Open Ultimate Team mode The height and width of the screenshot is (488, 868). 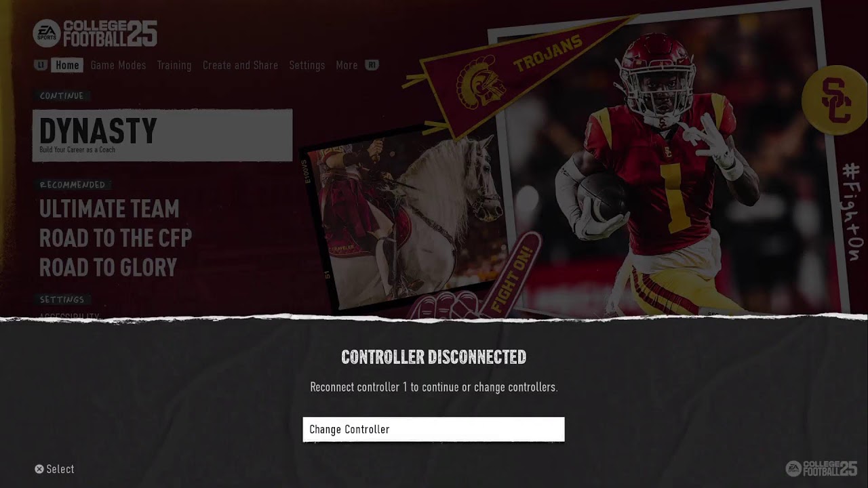tap(109, 209)
